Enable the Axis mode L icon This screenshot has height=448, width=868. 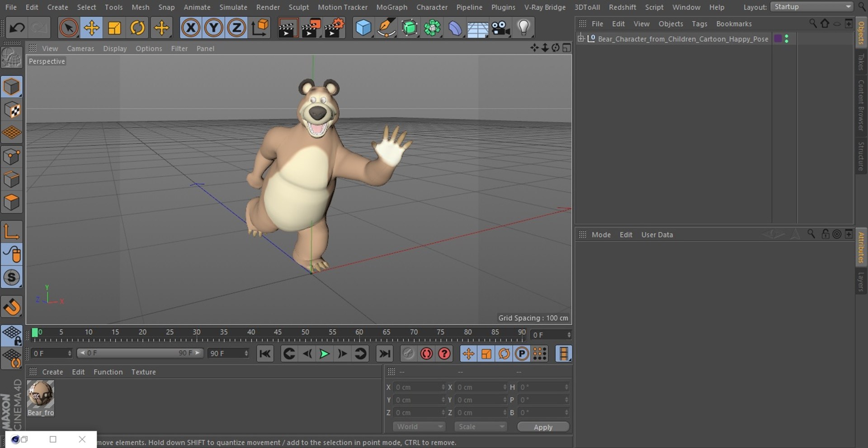tap(12, 231)
